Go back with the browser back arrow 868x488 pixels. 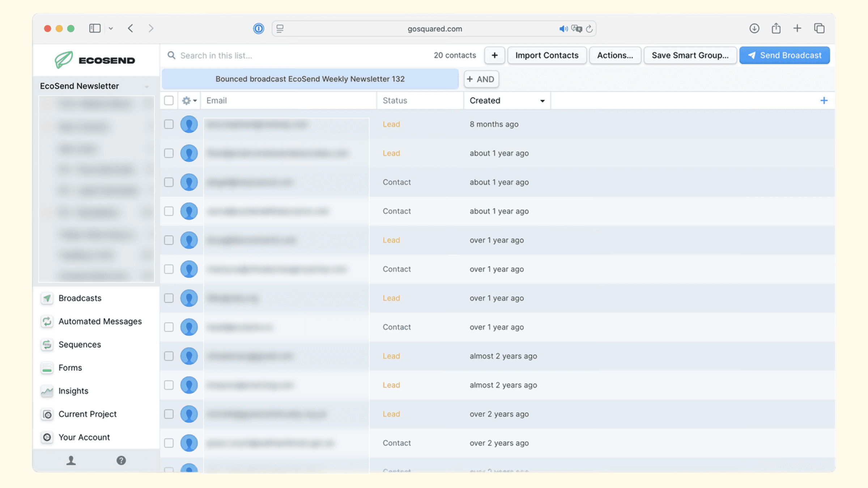coord(131,28)
